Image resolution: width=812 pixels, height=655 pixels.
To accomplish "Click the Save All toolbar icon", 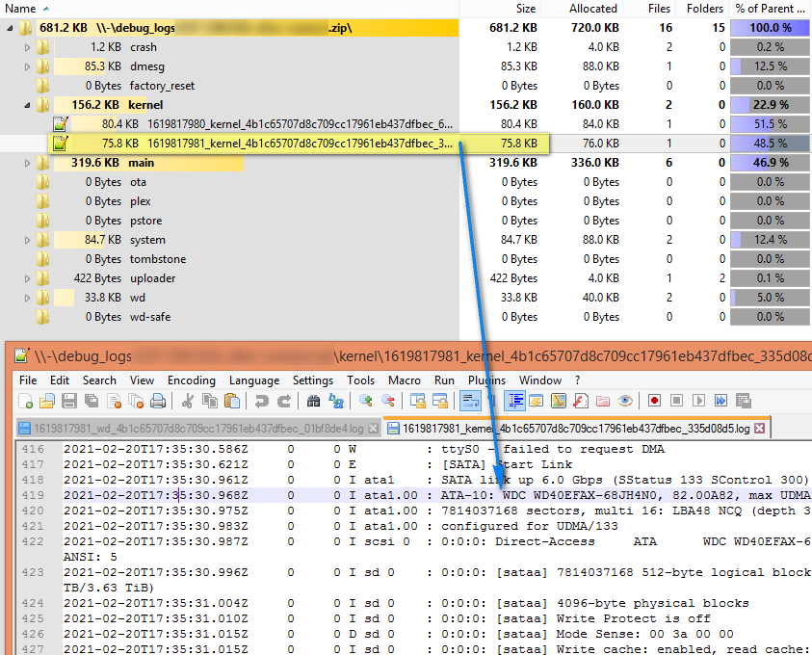I will [x=92, y=401].
